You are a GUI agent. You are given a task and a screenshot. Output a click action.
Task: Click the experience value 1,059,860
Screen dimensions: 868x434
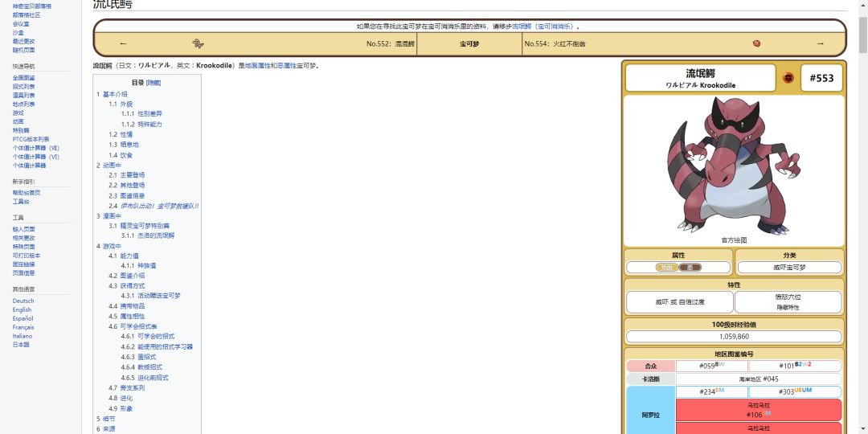(734, 337)
